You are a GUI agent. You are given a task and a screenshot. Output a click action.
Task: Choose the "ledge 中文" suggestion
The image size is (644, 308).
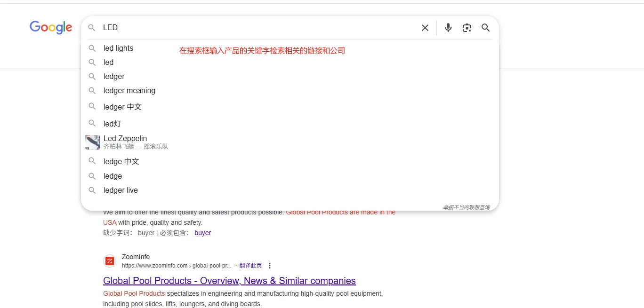(290, 161)
